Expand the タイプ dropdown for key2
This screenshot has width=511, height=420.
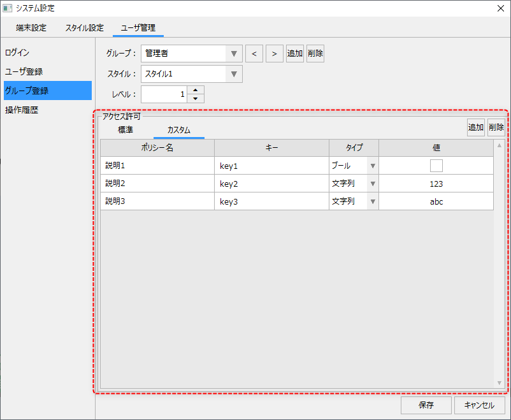coord(372,184)
